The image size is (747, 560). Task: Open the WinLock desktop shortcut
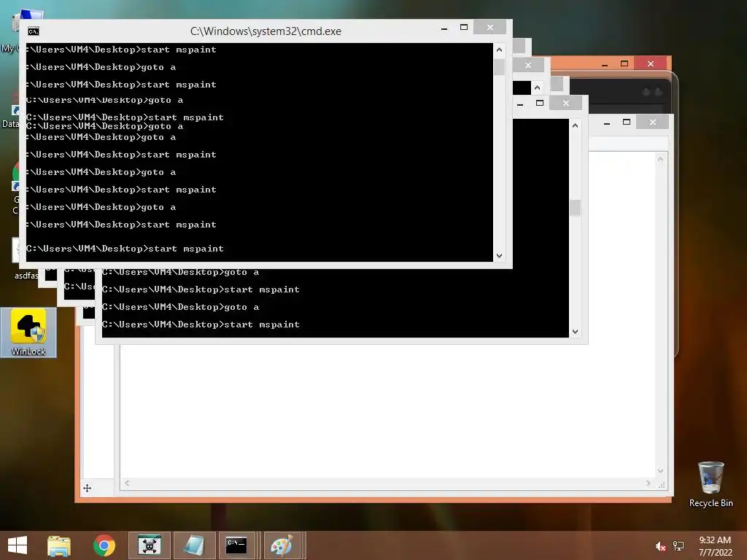tap(28, 332)
